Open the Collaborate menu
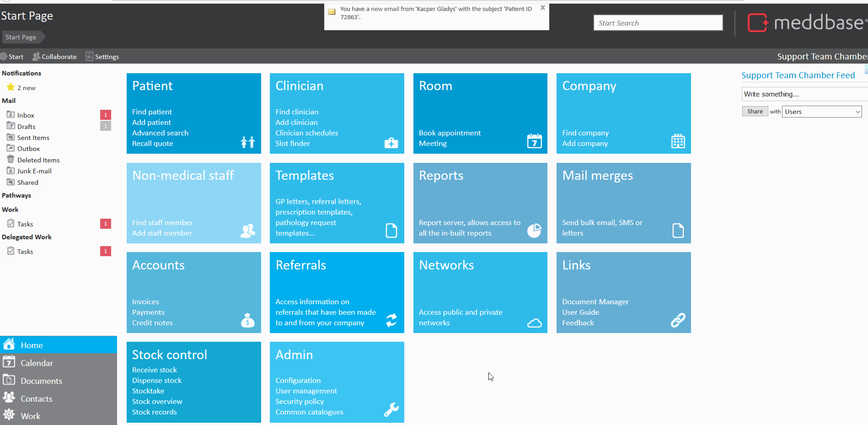 [x=54, y=57]
